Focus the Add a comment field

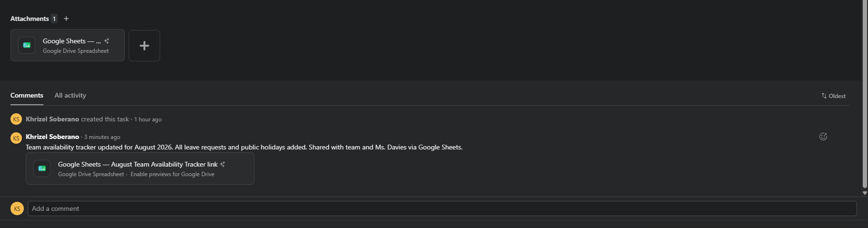tap(442, 208)
